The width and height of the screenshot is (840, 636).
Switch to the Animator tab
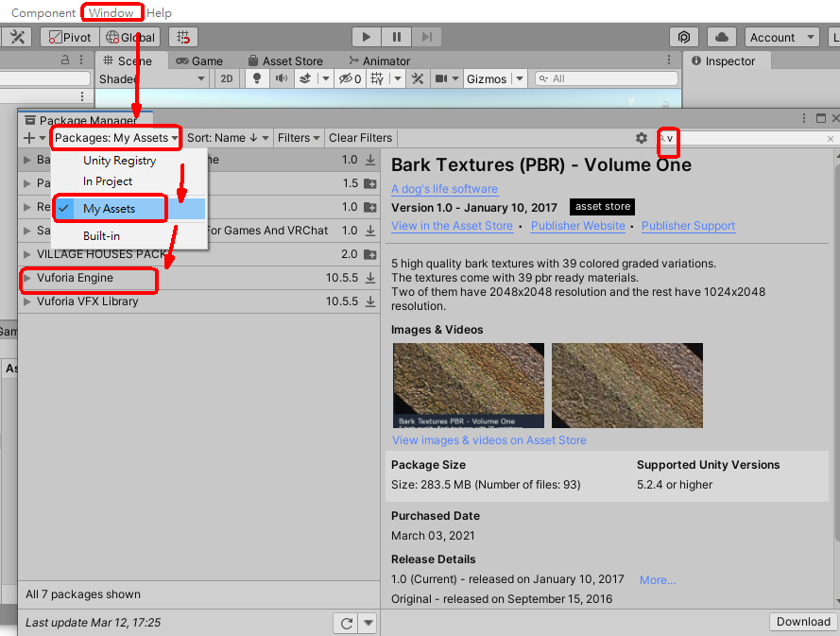[380, 61]
